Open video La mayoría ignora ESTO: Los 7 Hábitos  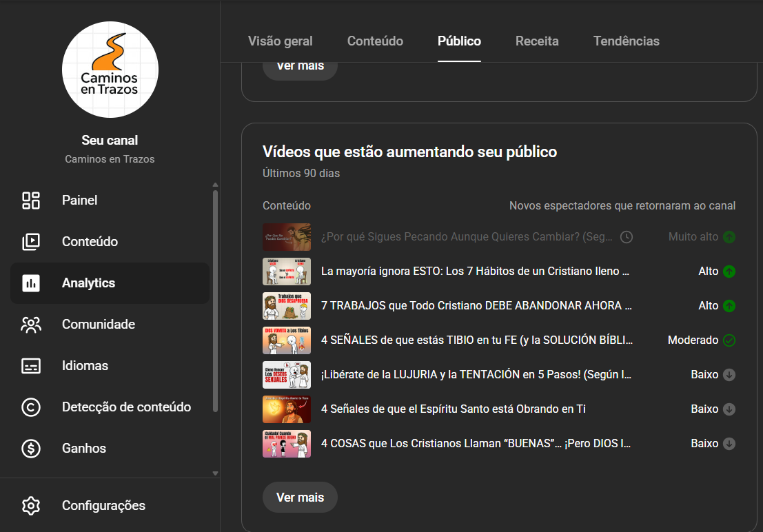tap(475, 272)
